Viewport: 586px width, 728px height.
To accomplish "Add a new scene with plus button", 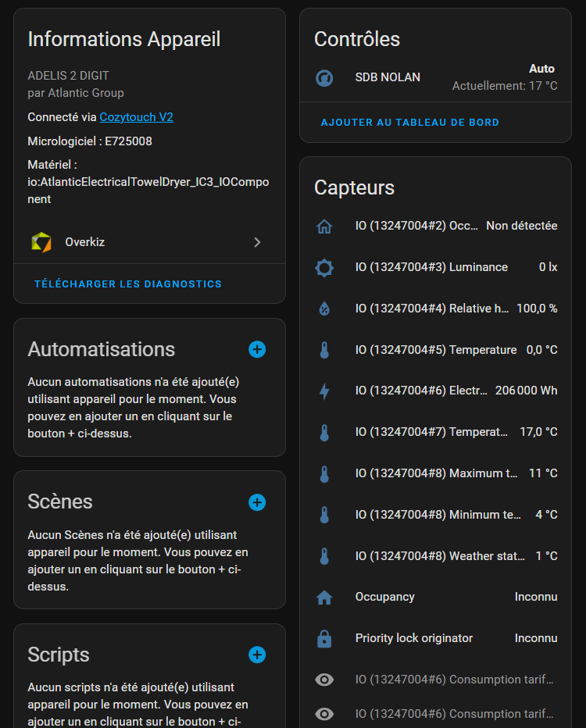I will click(257, 502).
